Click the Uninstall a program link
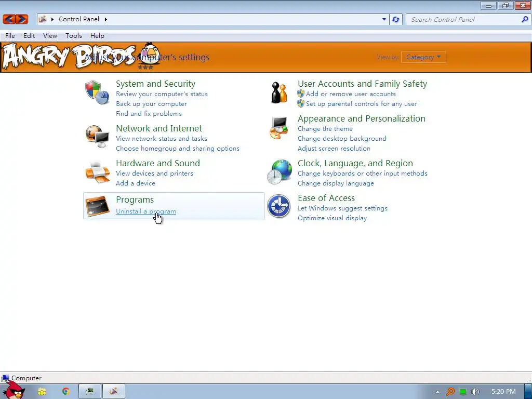The image size is (532, 399). (x=146, y=211)
